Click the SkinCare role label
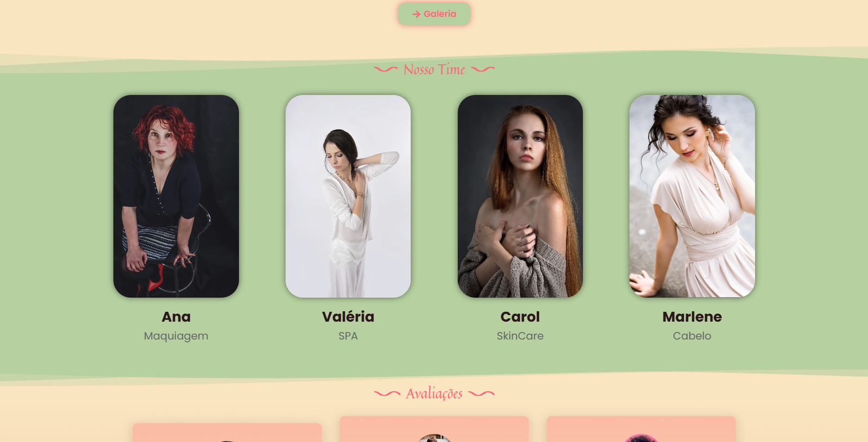This screenshot has height=442, width=868. [520, 336]
